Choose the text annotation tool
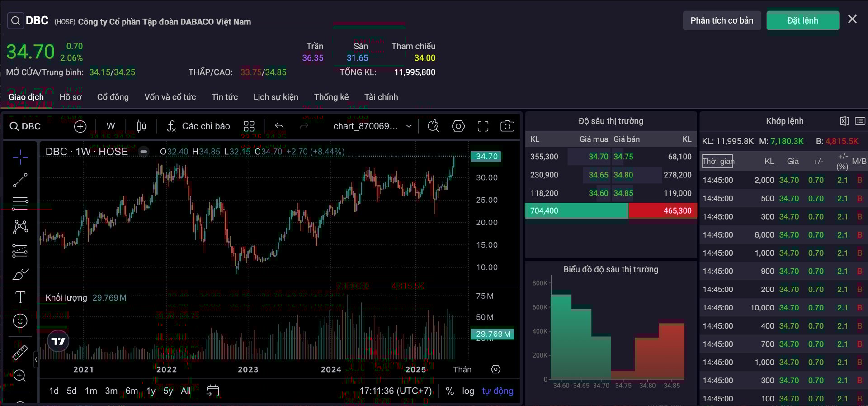Viewport: 868px width, 406px height. coord(20,297)
